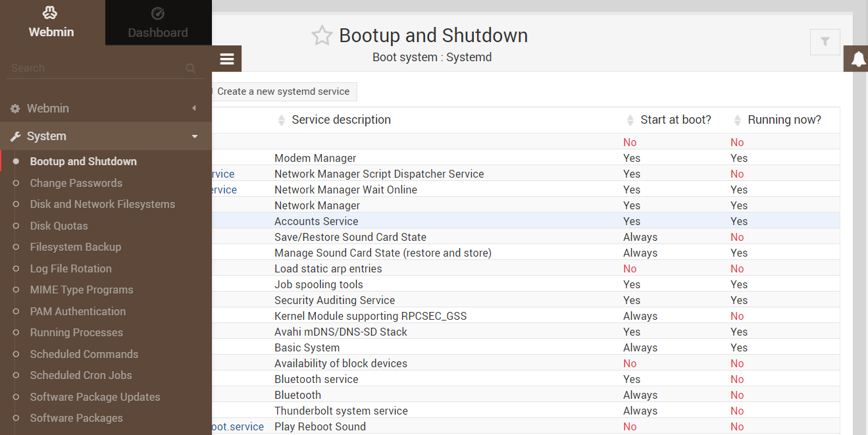Click the Accounts Service row text
The height and width of the screenshot is (435, 868).
click(317, 221)
